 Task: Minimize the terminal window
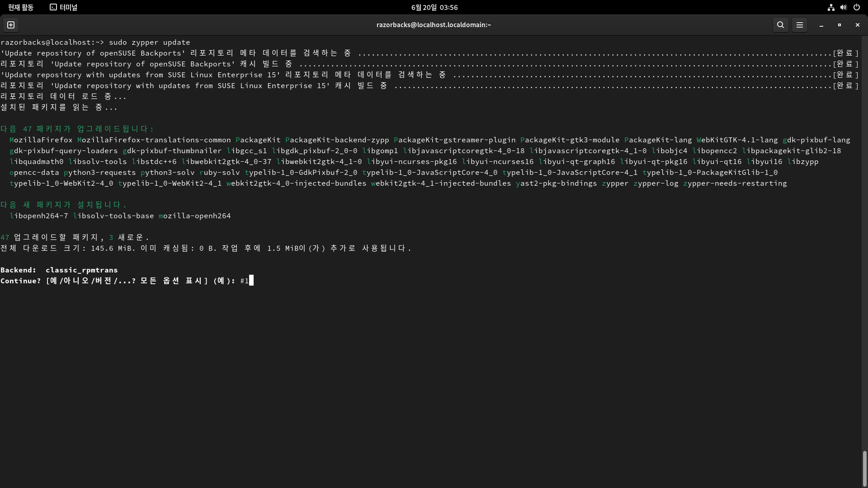821,25
